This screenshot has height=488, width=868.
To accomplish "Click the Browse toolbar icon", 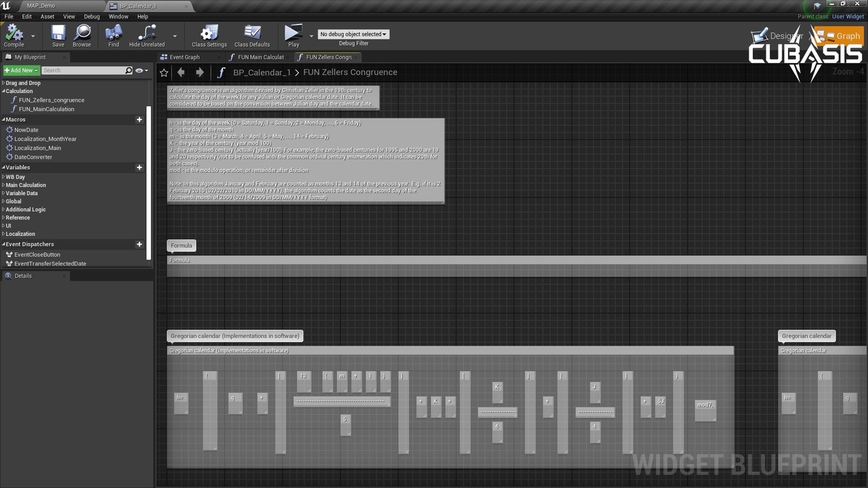I will pyautogui.click(x=82, y=34).
